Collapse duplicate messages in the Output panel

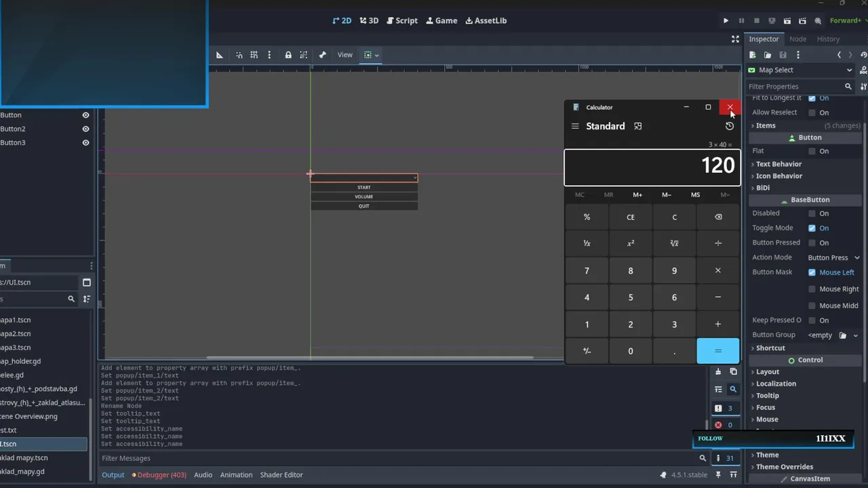(x=718, y=390)
